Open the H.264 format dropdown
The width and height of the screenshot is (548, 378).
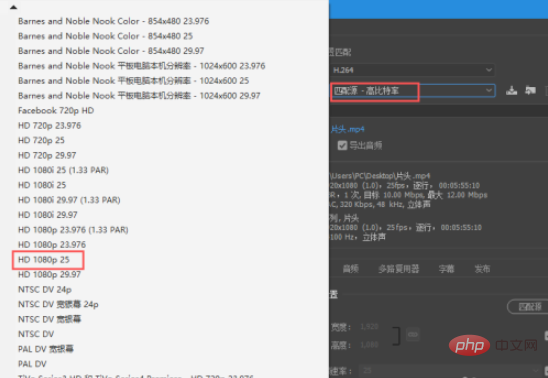[x=413, y=70]
